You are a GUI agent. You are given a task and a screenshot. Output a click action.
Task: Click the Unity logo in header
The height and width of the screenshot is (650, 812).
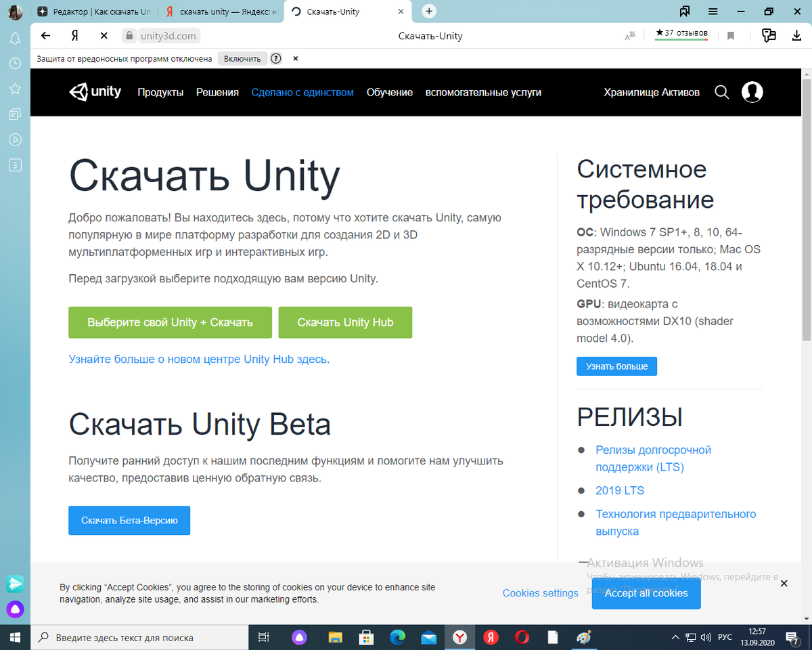click(x=95, y=92)
